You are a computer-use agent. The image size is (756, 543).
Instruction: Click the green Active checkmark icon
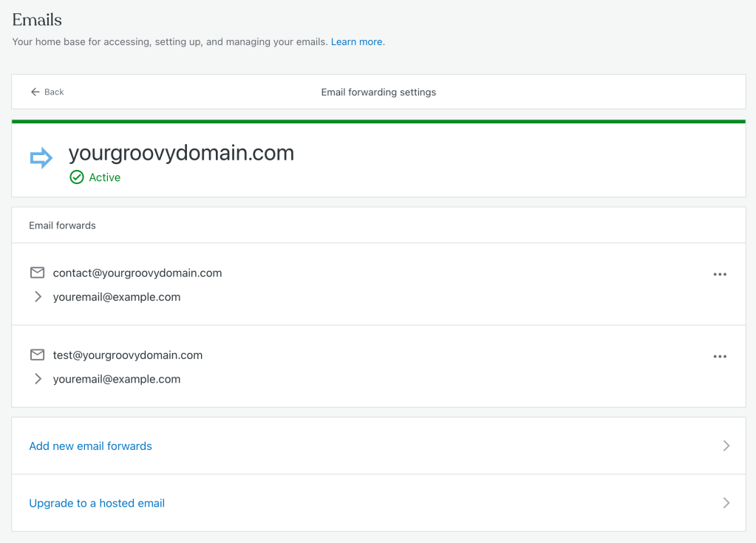(77, 177)
